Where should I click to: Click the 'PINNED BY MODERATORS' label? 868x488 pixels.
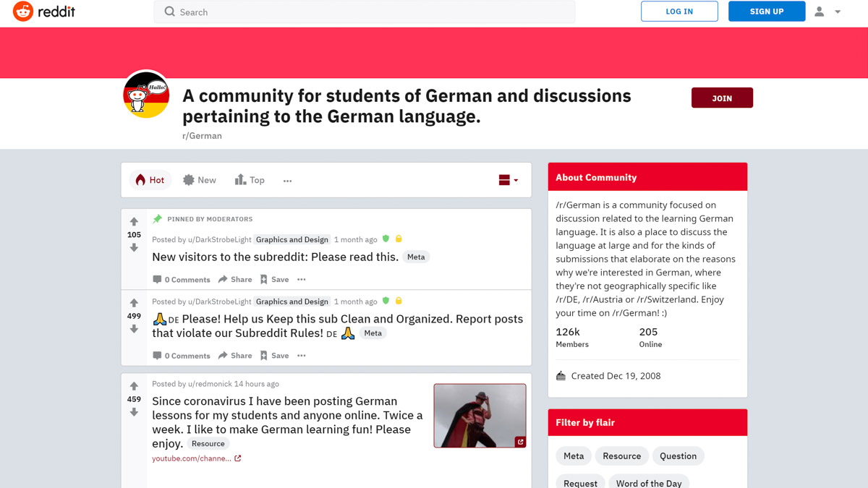coord(210,219)
